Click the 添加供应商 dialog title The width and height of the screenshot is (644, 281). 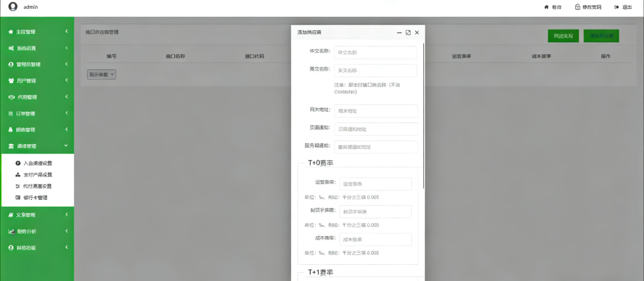[x=309, y=33]
